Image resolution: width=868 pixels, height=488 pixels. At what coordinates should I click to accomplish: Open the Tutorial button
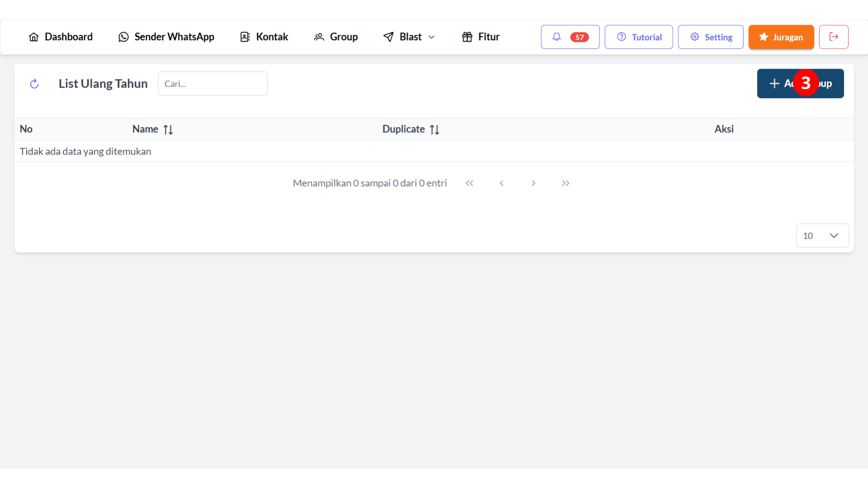(639, 37)
